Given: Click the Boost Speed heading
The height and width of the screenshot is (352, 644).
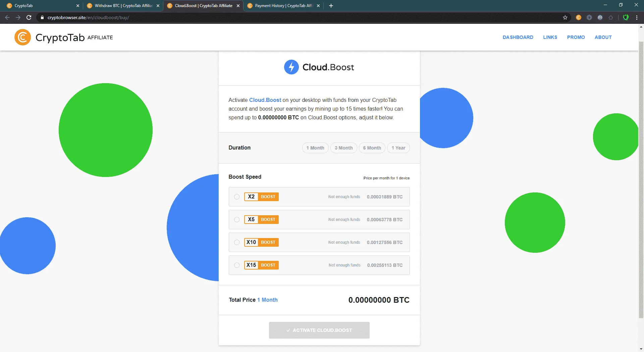Looking at the screenshot, I should pos(245,177).
